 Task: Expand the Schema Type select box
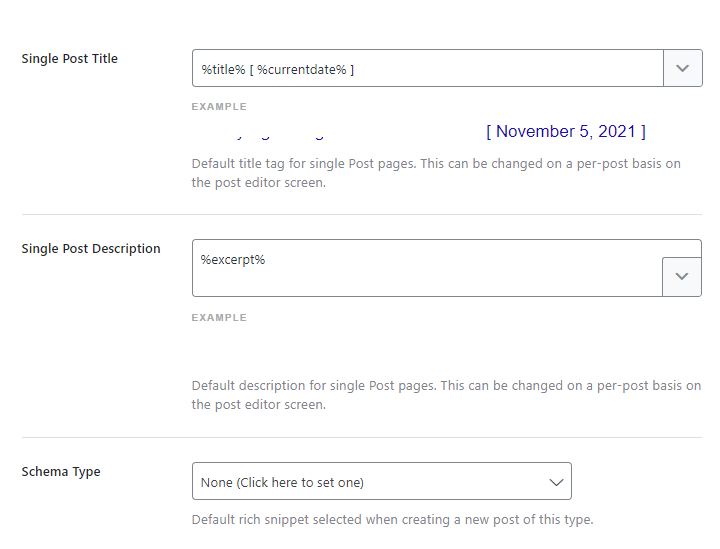pyautogui.click(x=381, y=482)
